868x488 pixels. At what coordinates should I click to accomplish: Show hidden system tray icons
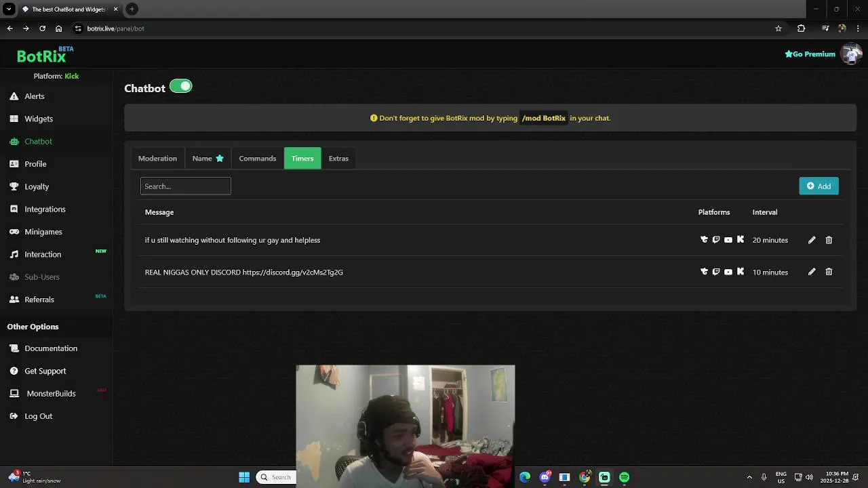point(749,477)
